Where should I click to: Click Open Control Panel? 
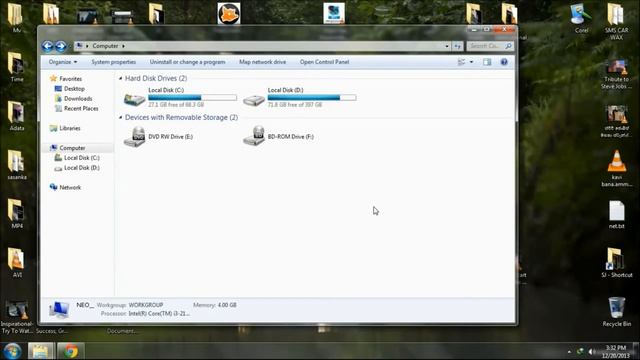[x=324, y=62]
